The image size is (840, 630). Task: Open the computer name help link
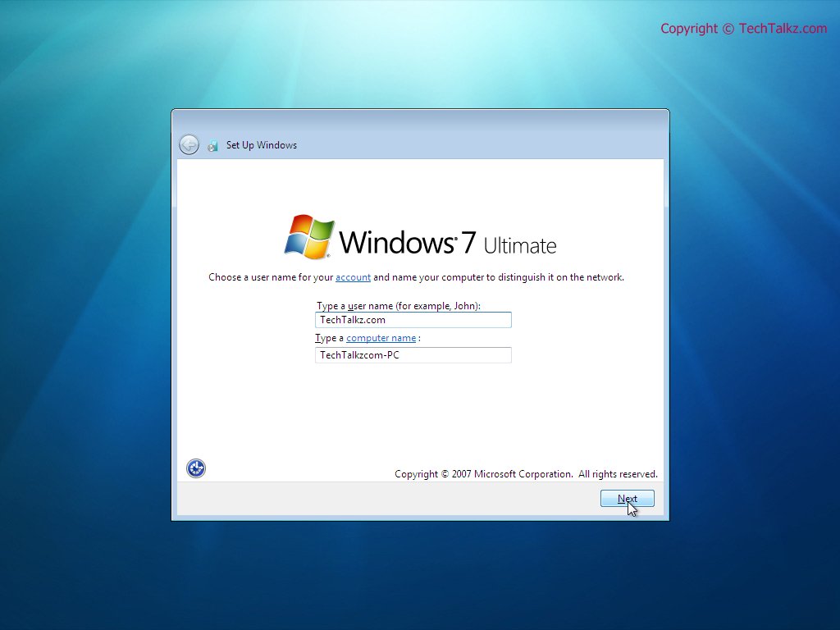click(381, 337)
